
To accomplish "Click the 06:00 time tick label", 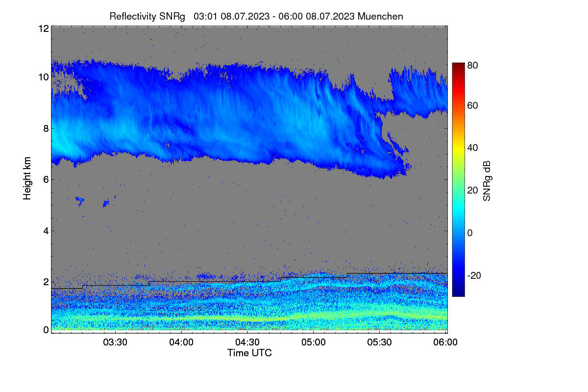I will 446,343.
